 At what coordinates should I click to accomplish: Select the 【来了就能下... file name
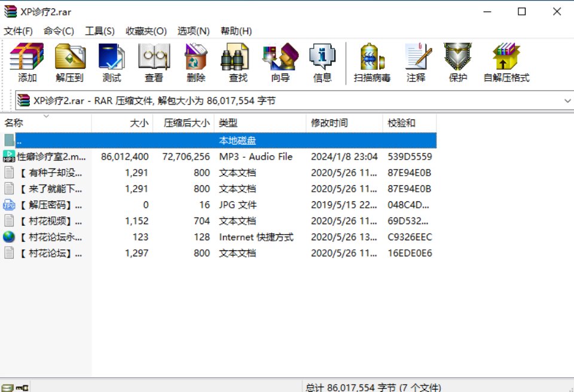point(51,188)
